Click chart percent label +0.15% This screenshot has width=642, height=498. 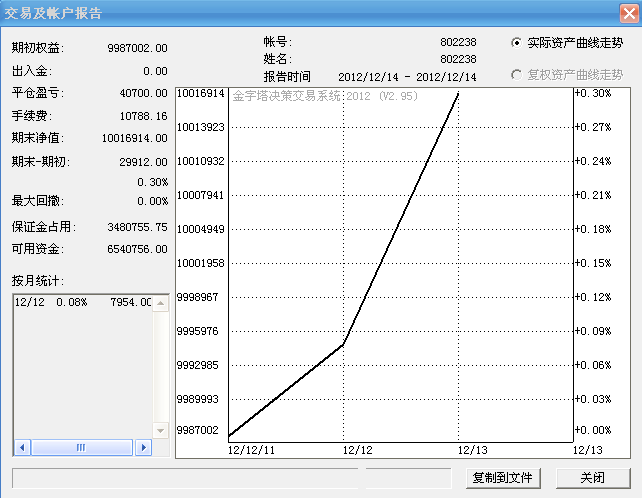pyautogui.click(x=592, y=263)
